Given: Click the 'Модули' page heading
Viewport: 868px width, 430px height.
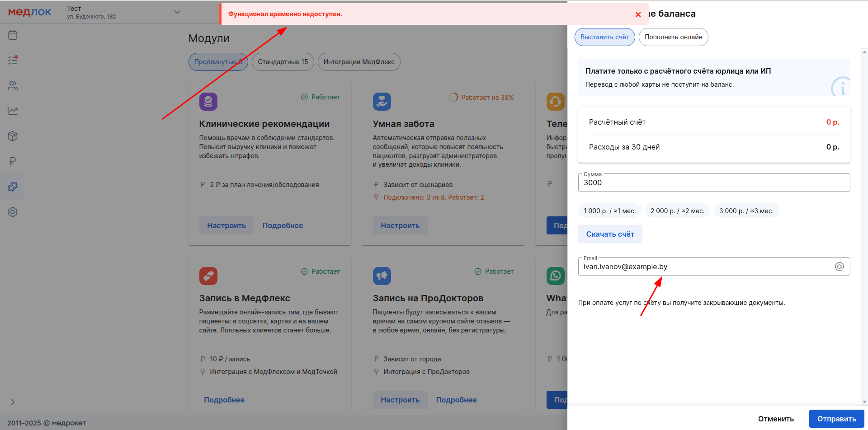Looking at the screenshot, I should [x=209, y=38].
